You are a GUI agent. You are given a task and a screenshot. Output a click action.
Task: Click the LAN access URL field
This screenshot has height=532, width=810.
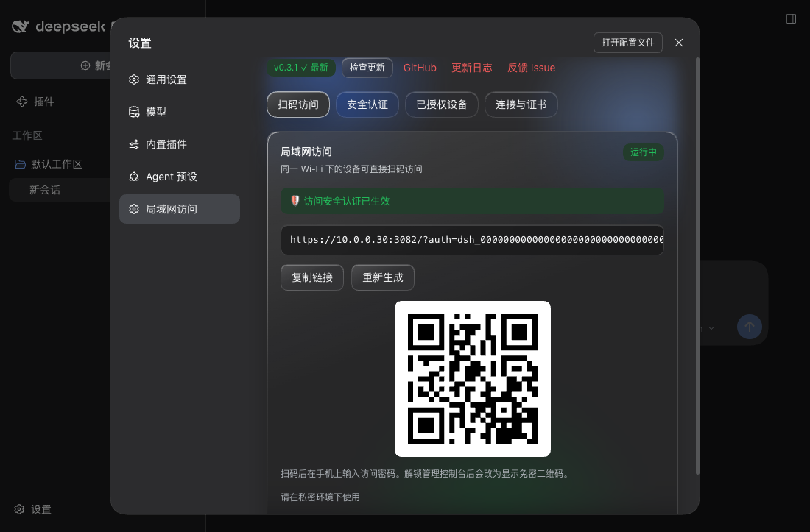click(472, 240)
